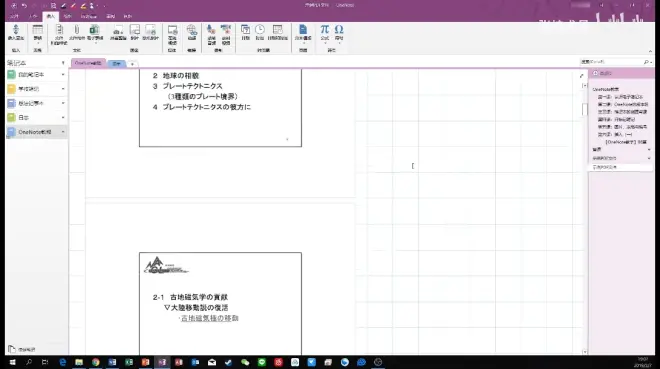Screen dimensions: 660x369
Task: Click the search notebooks input box
Action: (x=612, y=62)
